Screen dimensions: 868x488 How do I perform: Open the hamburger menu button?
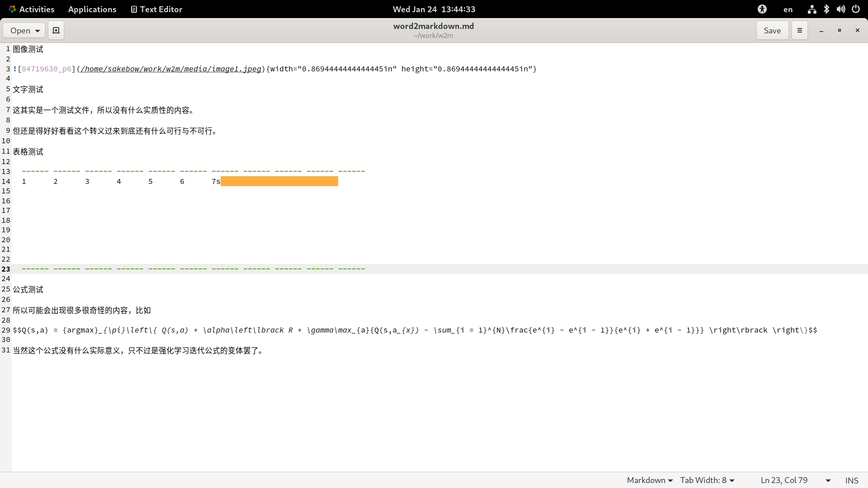pyautogui.click(x=799, y=30)
